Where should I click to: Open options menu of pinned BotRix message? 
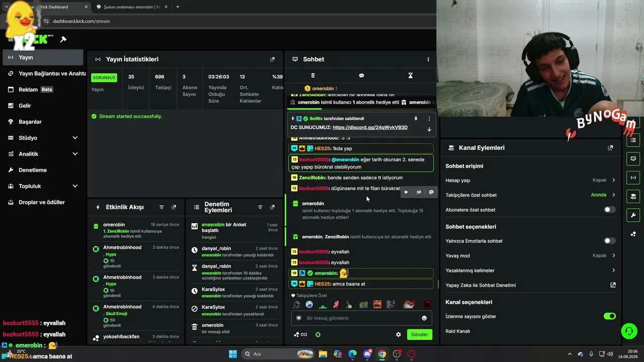[429, 119]
